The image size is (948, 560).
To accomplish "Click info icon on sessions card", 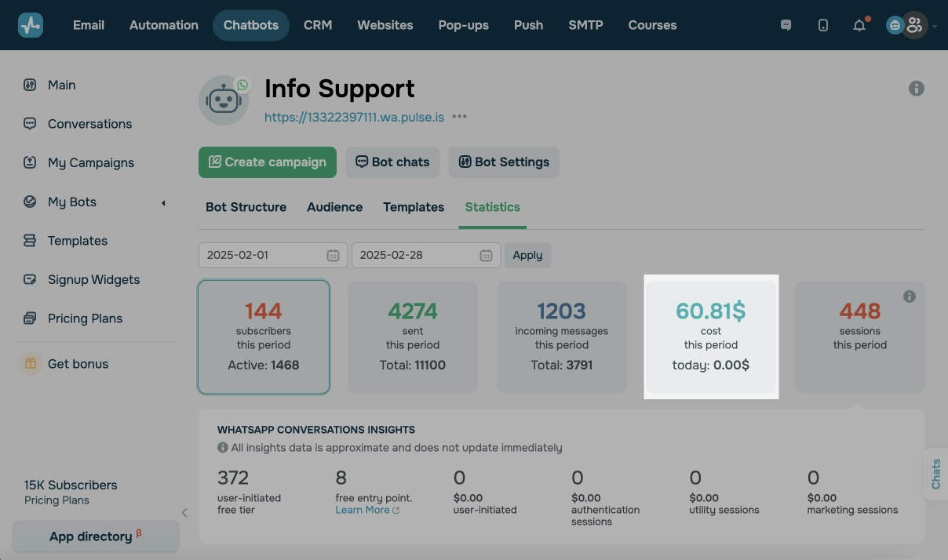I will click(x=910, y=296).
